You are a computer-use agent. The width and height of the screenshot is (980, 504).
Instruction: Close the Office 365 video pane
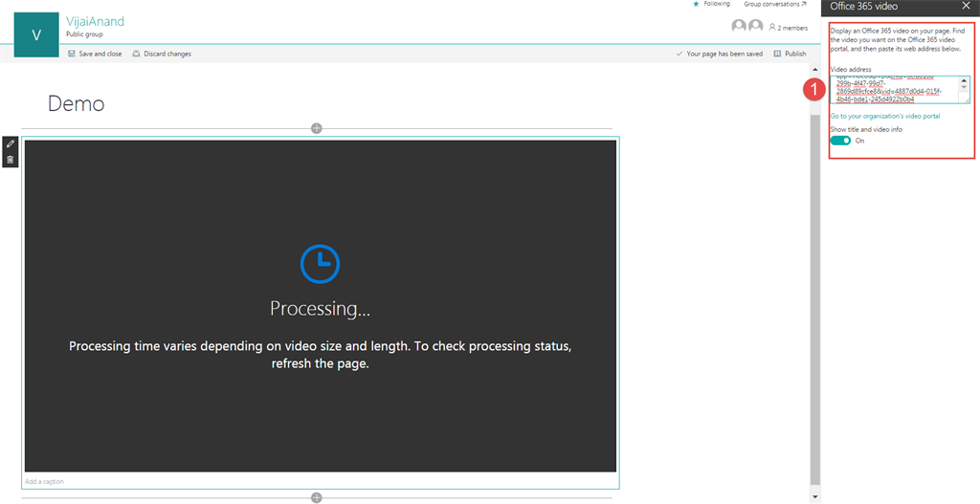point(965,7)
